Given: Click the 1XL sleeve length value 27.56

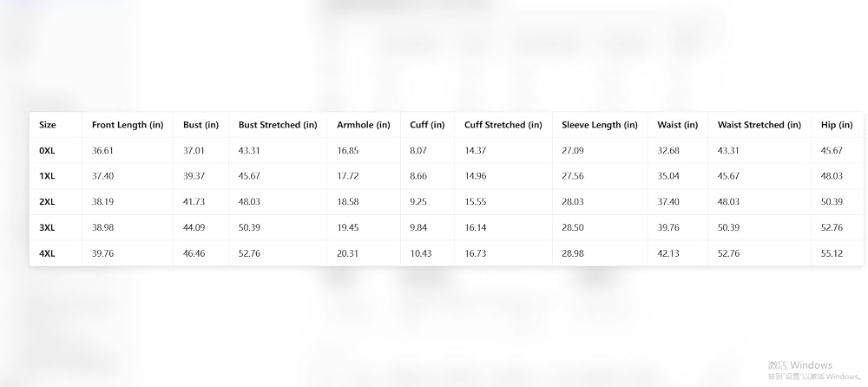Looking at the screenshot, I should (572, 176).
